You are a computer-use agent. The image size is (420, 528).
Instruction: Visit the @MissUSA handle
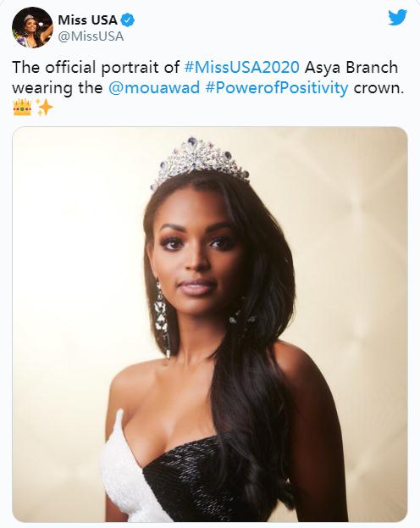point(91,36)
